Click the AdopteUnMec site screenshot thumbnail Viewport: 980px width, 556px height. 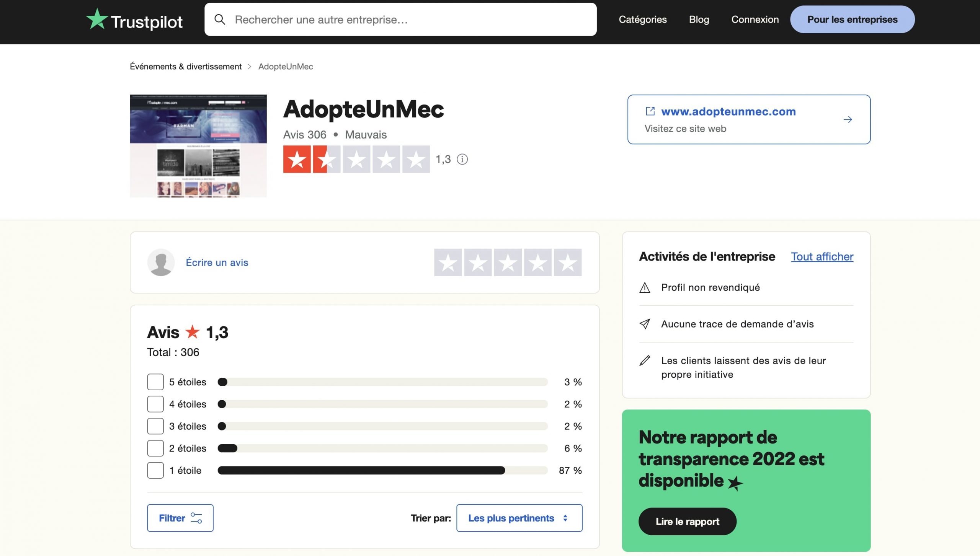198,147
